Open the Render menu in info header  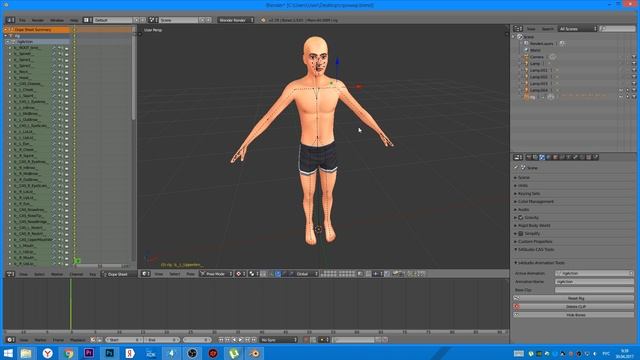tap(38, 20)
